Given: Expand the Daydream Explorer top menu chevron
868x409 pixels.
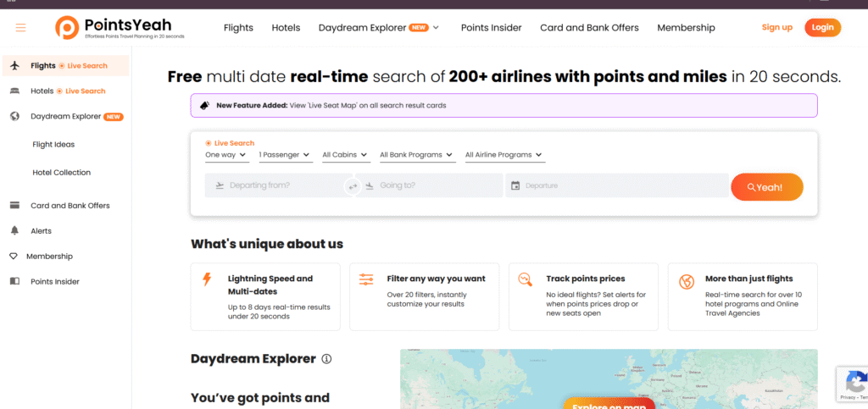Looking at the screenshot, I should point(437,28).
